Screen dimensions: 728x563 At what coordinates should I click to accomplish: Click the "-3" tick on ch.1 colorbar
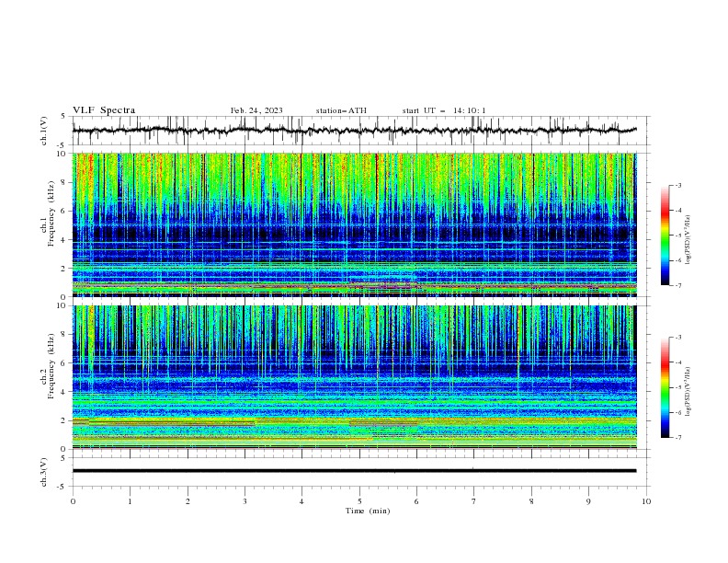click(x=677, y=185)
